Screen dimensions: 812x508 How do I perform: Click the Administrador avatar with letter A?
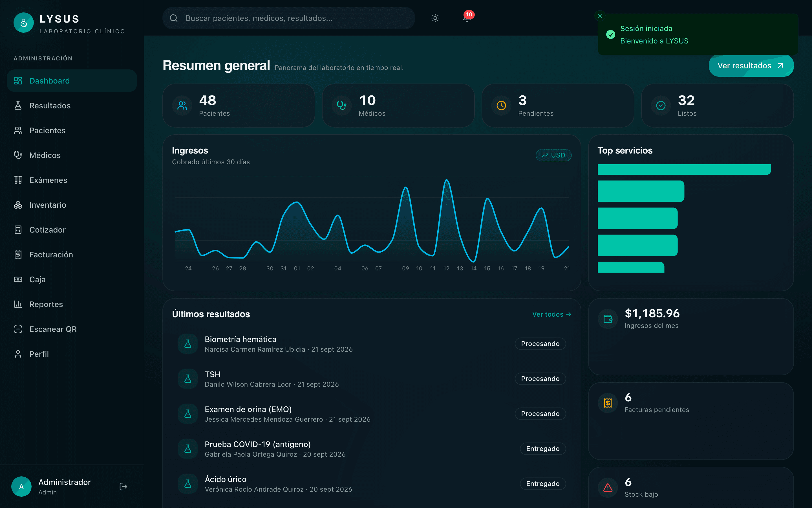point(21,487)
